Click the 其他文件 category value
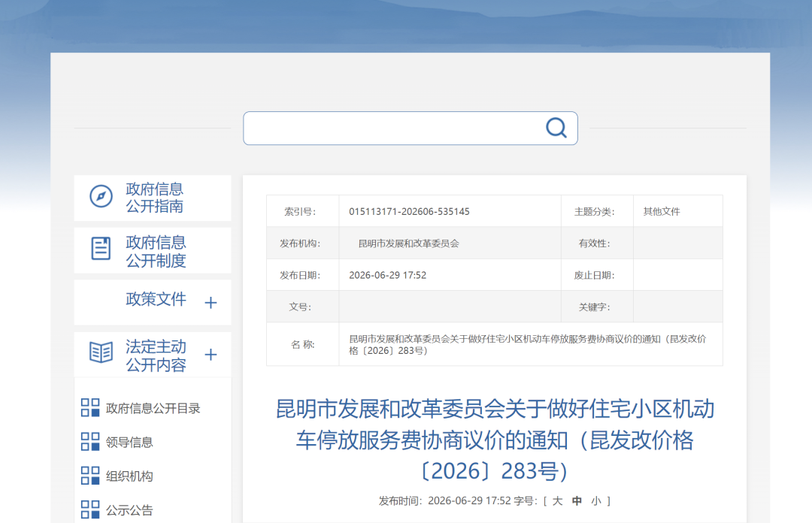 [x=662, y=211]
